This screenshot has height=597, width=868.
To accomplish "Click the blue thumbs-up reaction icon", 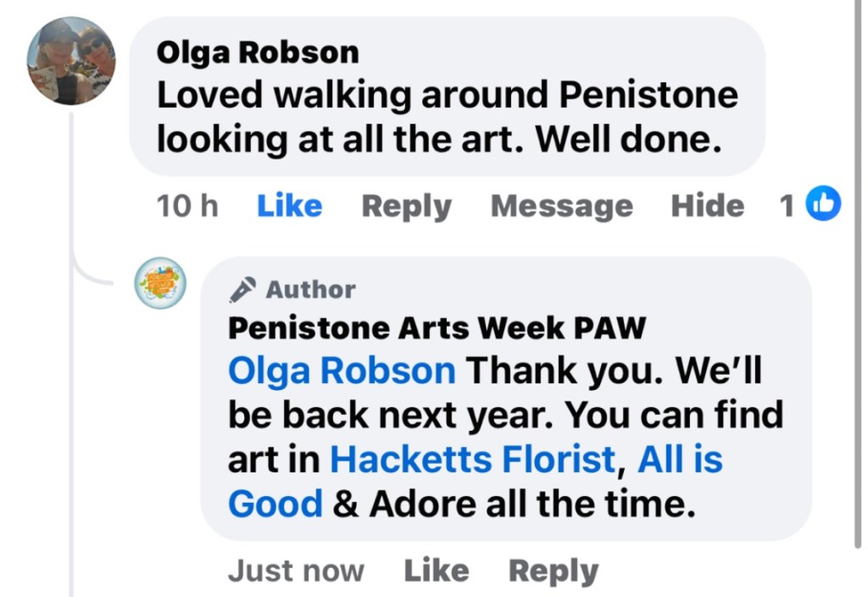I will pos(823,204).
